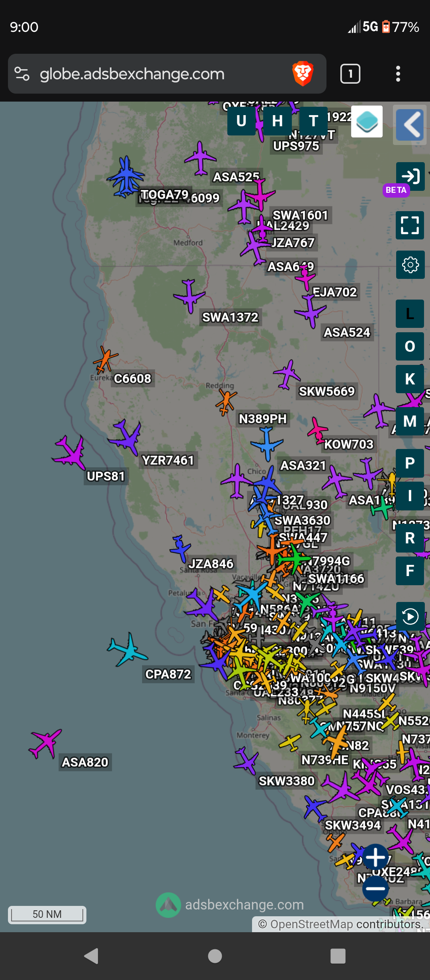This screenshot has width=430, height=980.
Task: Select the TOGA79 blue military aircraft
Action: point(126,177)
